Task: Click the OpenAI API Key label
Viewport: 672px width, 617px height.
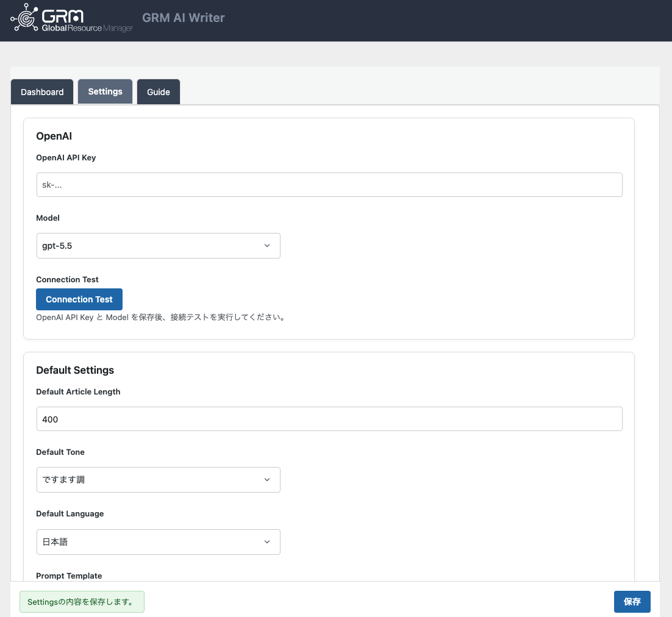Action: click(66, 157)
